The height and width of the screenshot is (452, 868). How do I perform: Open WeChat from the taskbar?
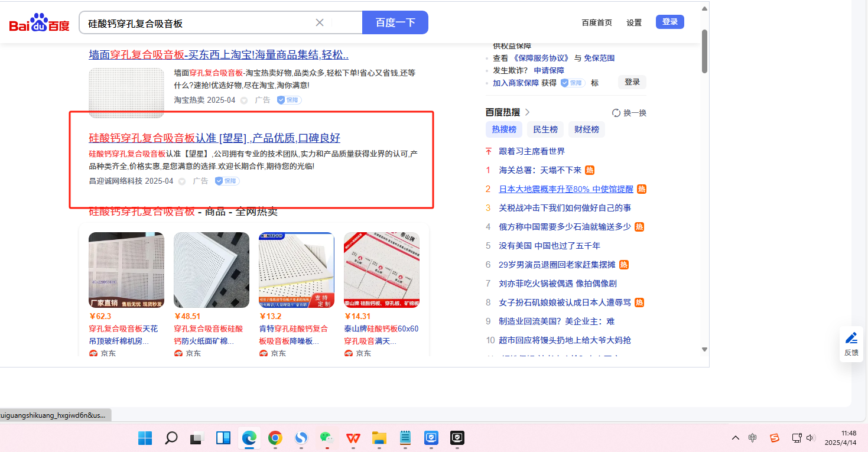tap(327, 438)
